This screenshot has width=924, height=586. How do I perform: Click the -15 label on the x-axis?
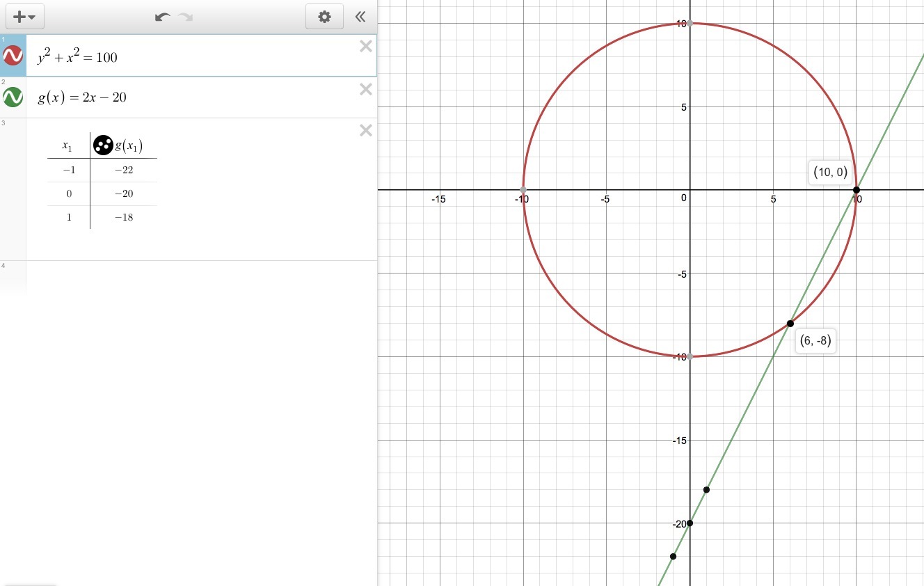(438, 199)
